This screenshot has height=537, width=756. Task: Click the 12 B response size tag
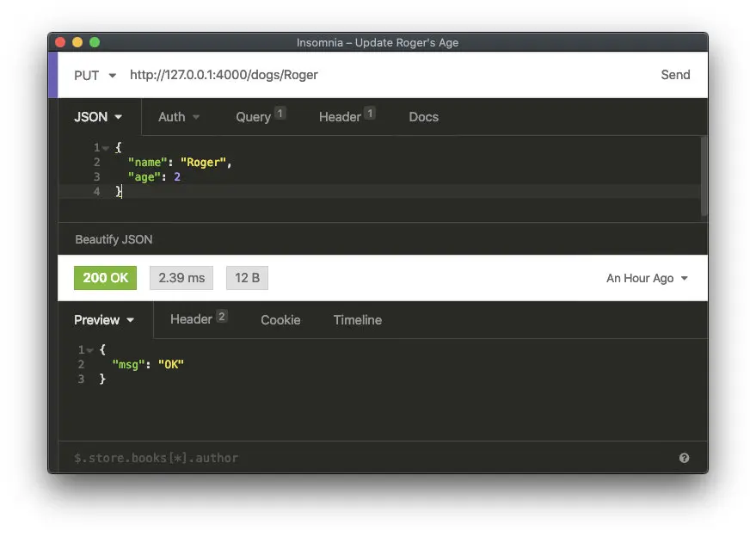[x=247, y=278]
